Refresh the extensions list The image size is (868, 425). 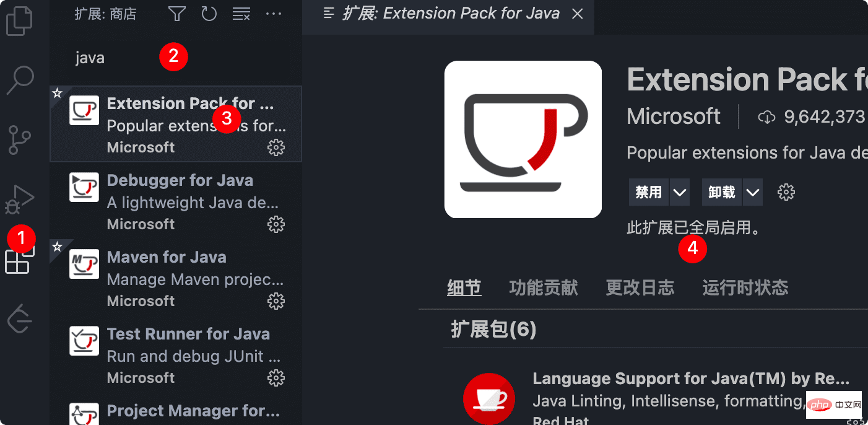tap(209, 14)
